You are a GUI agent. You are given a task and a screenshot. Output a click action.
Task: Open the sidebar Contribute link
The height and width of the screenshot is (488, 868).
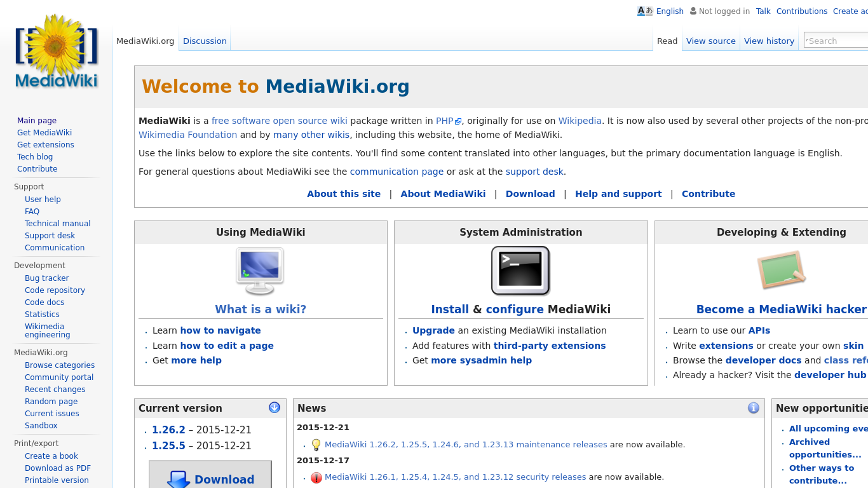[37, 169]
